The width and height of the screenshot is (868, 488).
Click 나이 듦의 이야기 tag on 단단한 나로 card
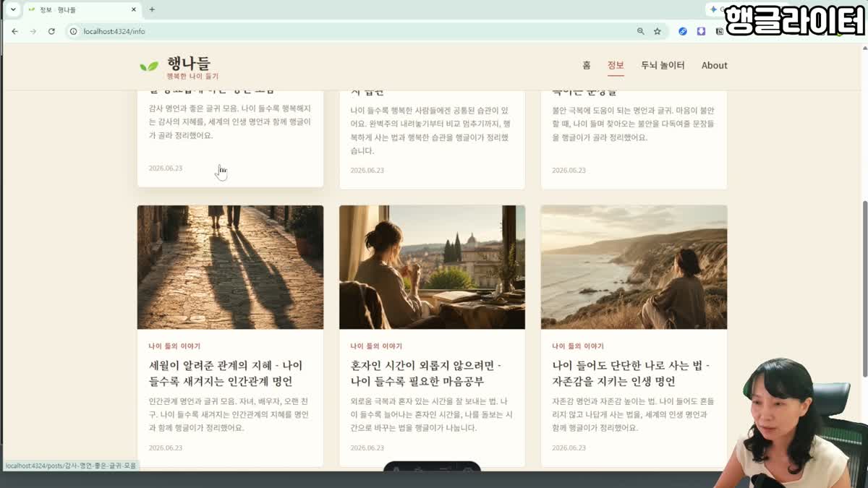[x=578, y=346]
